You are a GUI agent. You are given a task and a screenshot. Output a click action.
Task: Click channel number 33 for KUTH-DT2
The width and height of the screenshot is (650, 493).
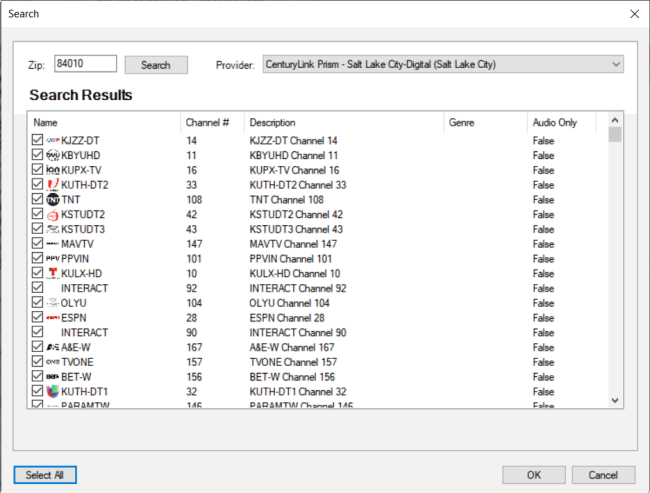[192, 185]
